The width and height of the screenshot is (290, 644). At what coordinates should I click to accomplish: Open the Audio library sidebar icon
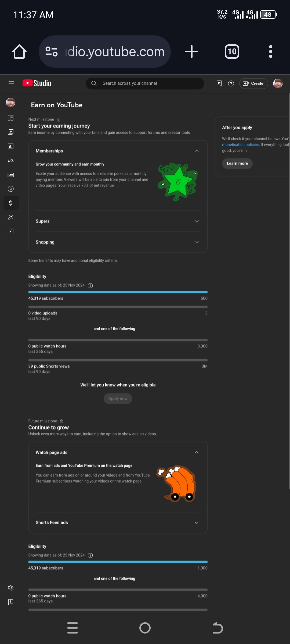(x=11, y=231)
